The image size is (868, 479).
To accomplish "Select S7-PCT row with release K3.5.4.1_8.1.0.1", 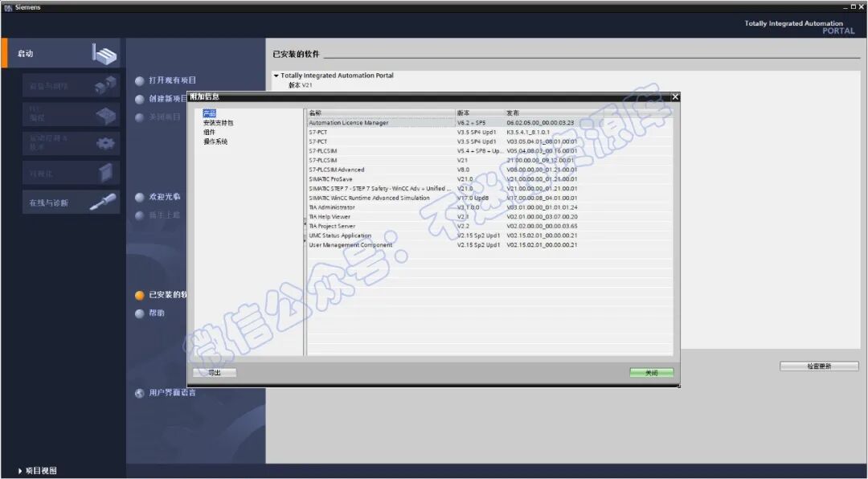I will 490,132.
